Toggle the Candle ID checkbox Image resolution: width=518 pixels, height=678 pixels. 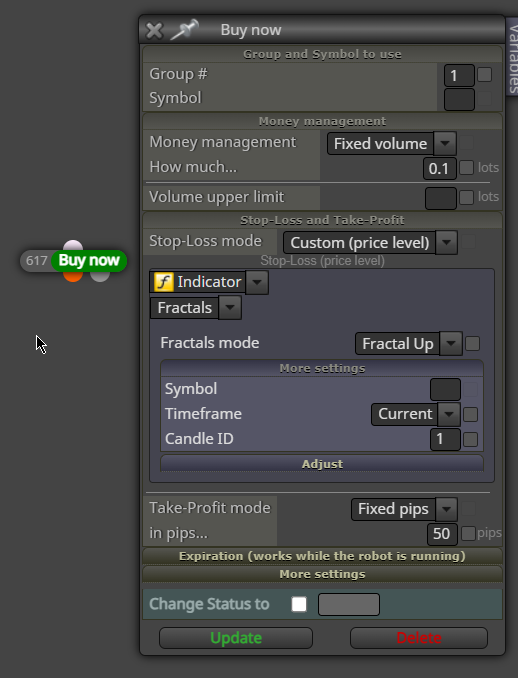[x=470, y=439]
